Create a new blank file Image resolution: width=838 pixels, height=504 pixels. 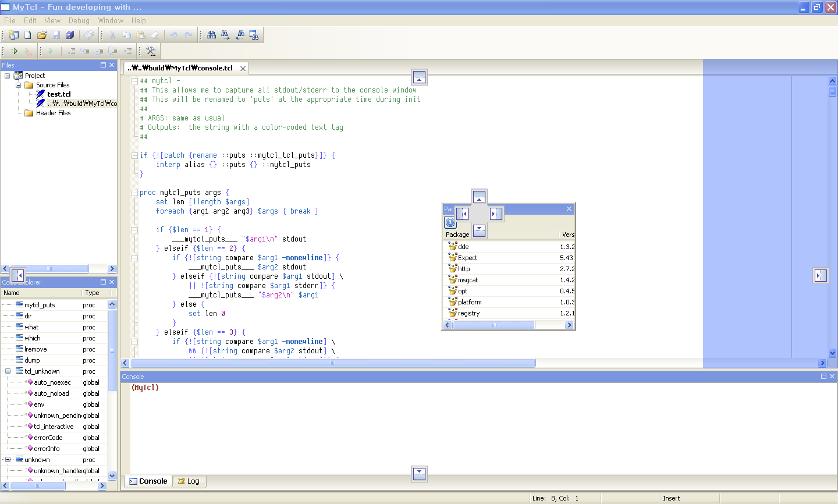(x=27, y=35)
